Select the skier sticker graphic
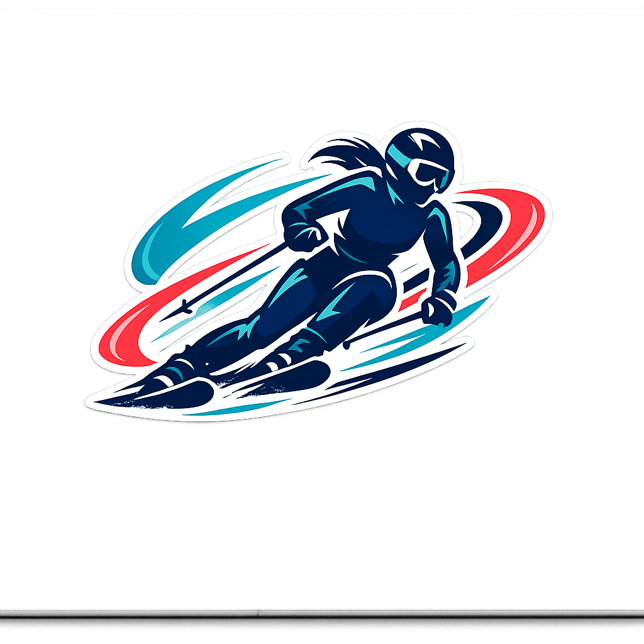Image resolution: width=644 pixels, height=644 pixels. coord(318,271)
